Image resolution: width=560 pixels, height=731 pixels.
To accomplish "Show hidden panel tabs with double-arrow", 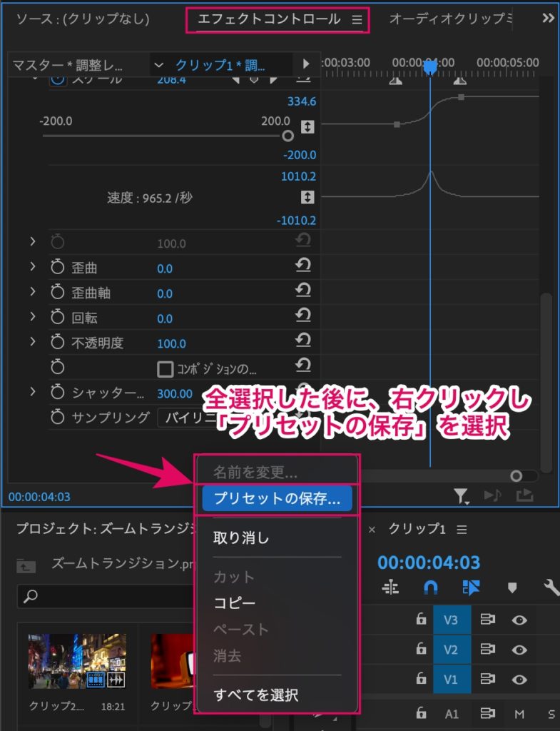I will 549,18.
